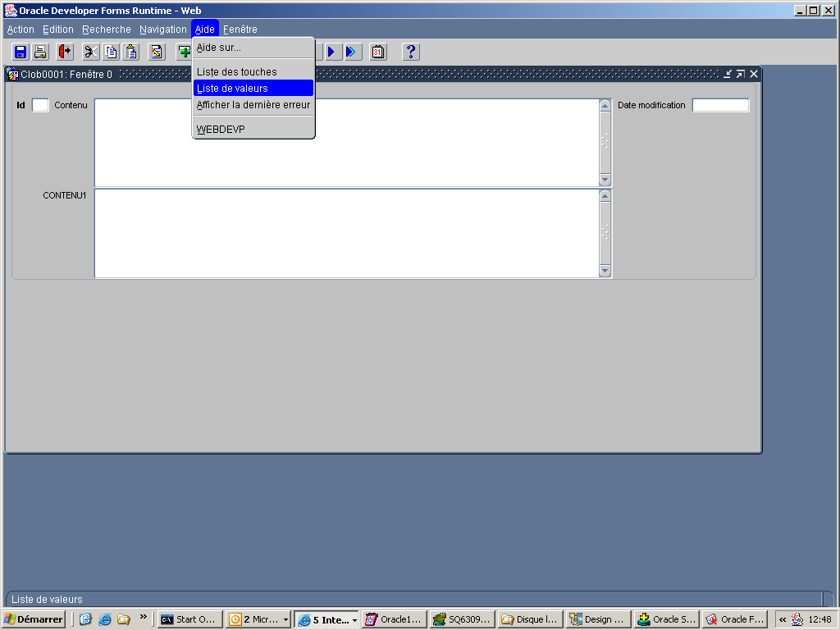840x630 pixels.
Task: Click the Print toolbar icon
Action: point(40,52)
